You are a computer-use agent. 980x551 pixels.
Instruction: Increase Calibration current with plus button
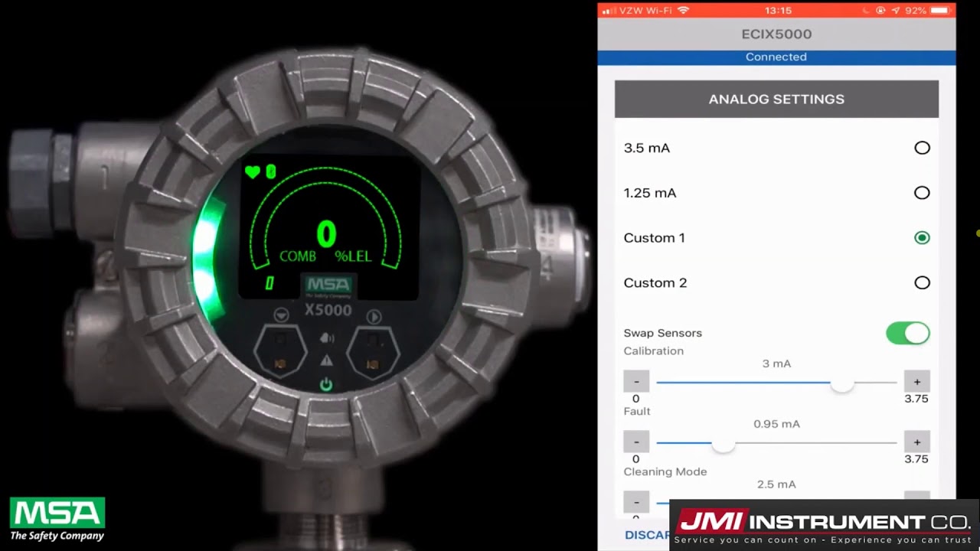[x=916, y=381]
